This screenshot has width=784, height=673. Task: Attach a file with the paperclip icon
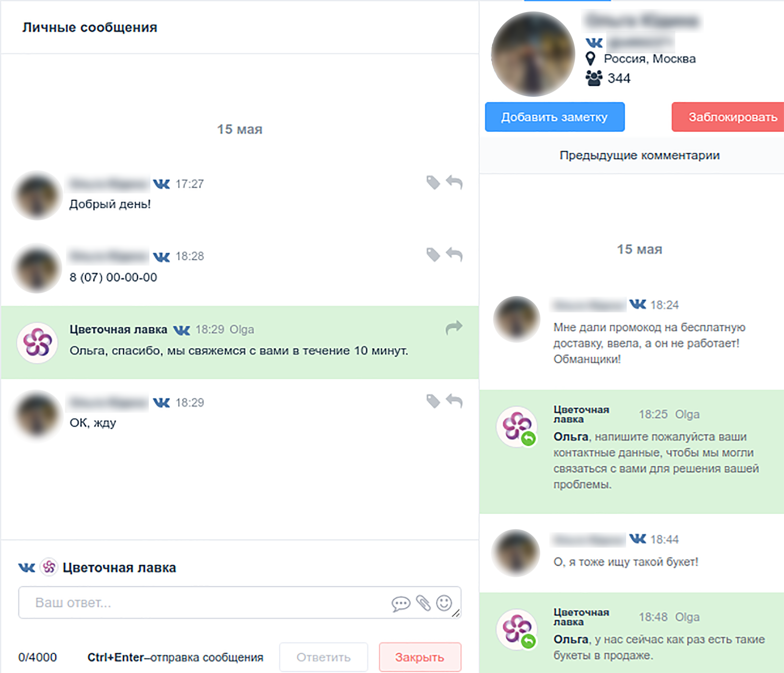423,603
